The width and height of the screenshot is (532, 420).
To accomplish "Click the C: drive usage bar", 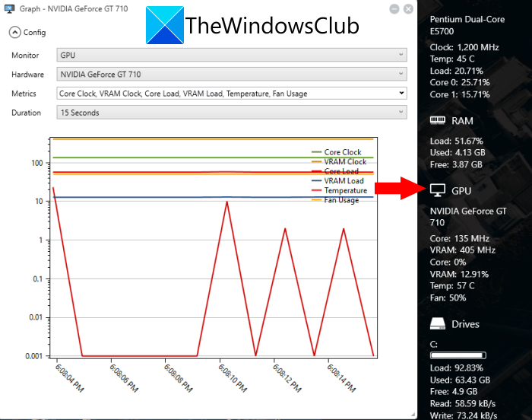I will pos(458,355).
